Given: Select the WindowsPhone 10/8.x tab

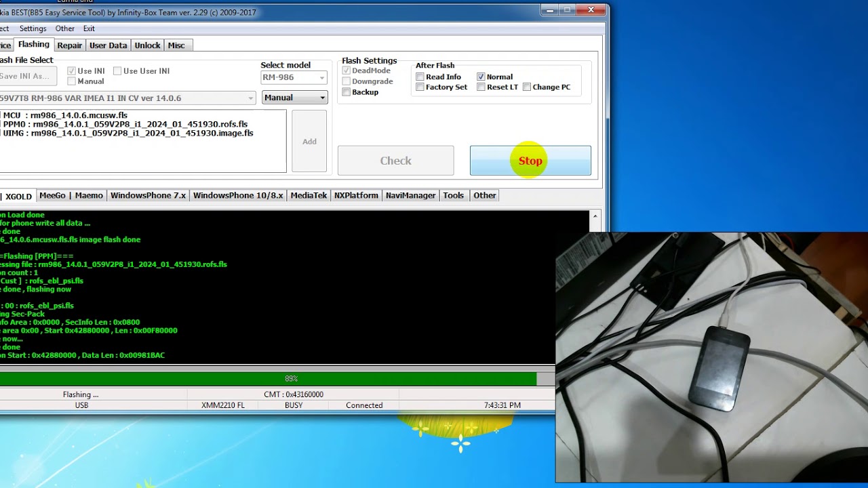Looking at the screenshot, I should (x=238, y=195).
